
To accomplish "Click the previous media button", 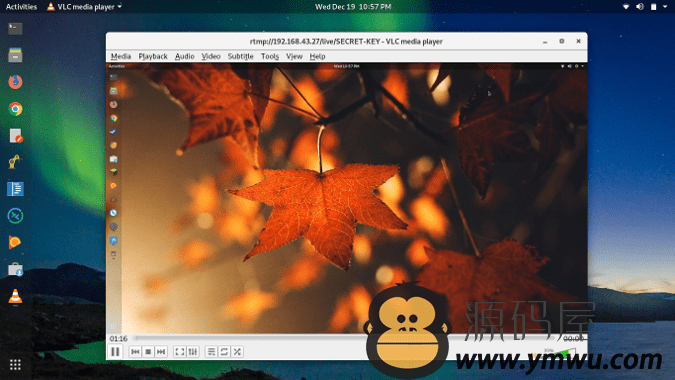I will click(135, 352).
